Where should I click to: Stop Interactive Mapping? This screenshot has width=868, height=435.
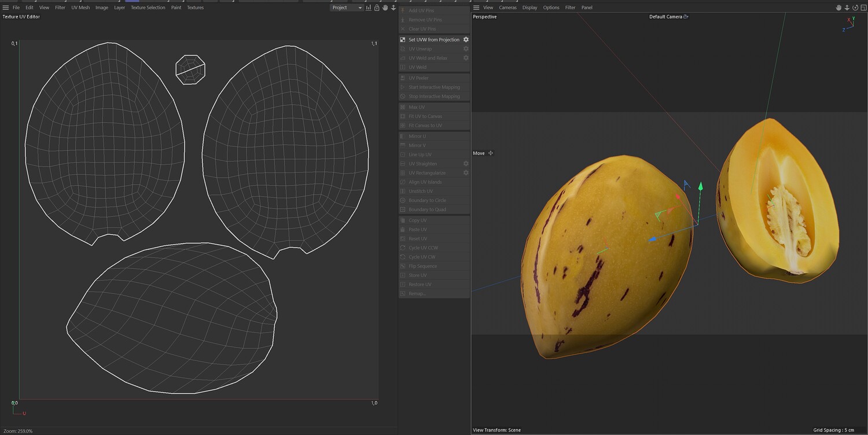coord(434,97)
